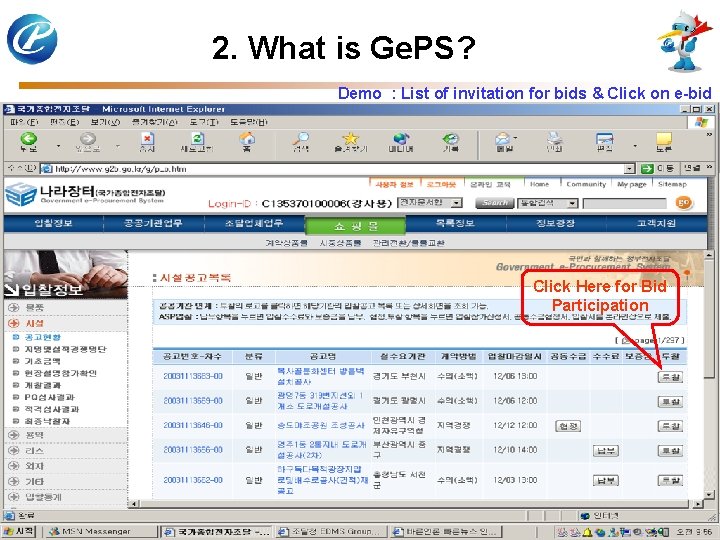Screen dimensions: 720x540
Task: Click 납부 button in 12/03 13:00 row
Action: click(605, 481)
